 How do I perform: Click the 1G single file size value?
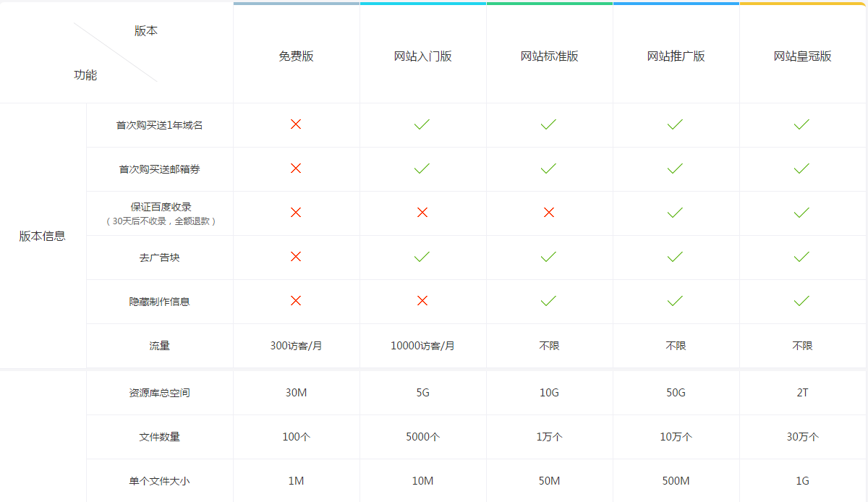coord(803,481)
